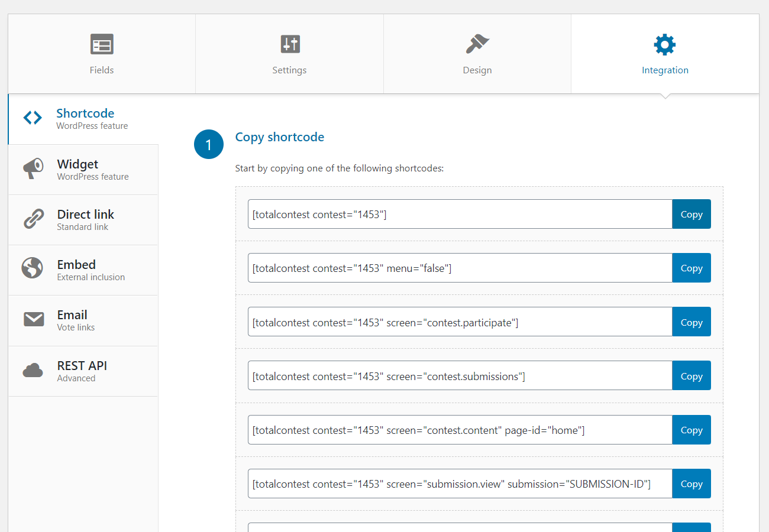Click the Design paintbrush icon
Screen dimensions: 769x532
(477, 44)
